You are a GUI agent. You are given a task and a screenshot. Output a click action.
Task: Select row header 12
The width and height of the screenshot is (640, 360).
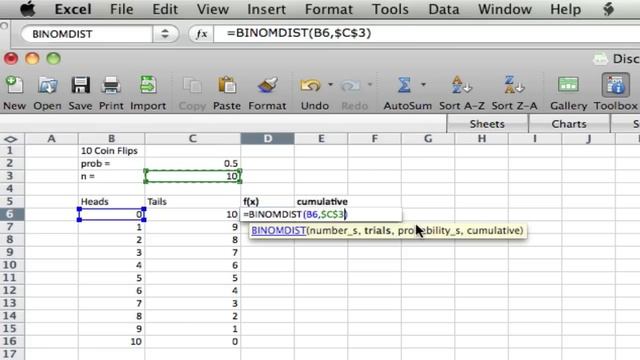11,291
